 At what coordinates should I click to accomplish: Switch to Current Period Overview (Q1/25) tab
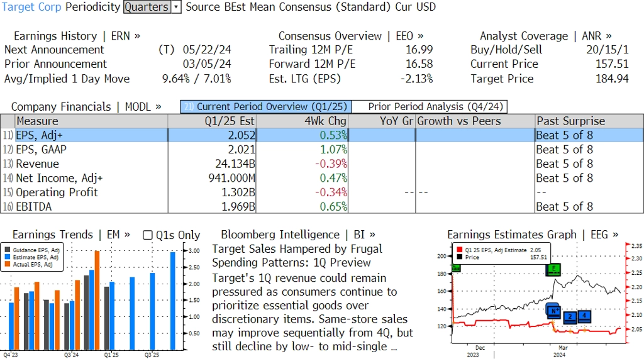[x=266, y=107]
